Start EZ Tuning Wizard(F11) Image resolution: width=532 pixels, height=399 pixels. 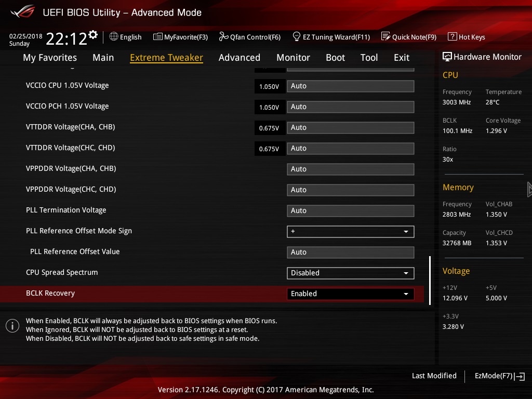[336, 37]
